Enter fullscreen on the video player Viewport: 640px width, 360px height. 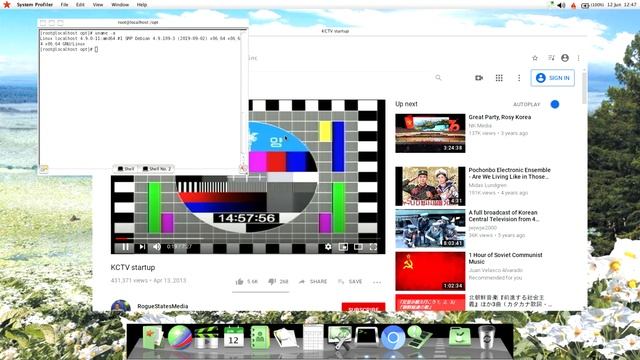click(x=373, y=247)
